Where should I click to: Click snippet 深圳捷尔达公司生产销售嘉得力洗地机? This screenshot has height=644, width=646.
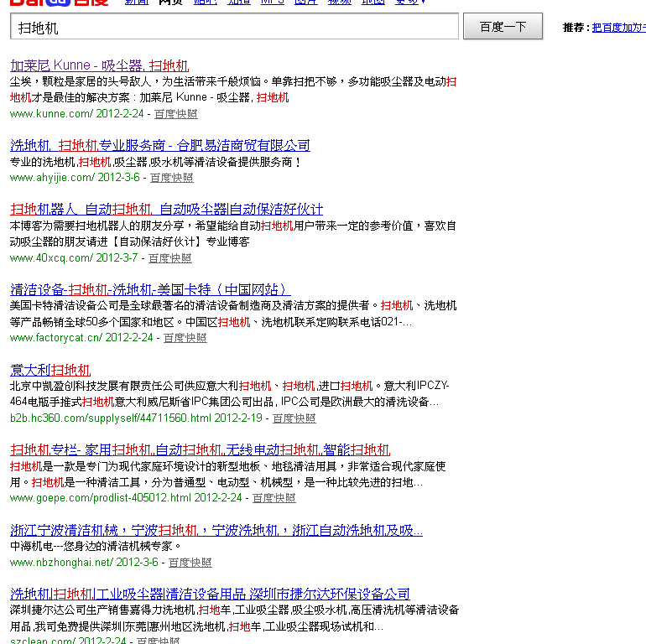[x=102, y=610]
